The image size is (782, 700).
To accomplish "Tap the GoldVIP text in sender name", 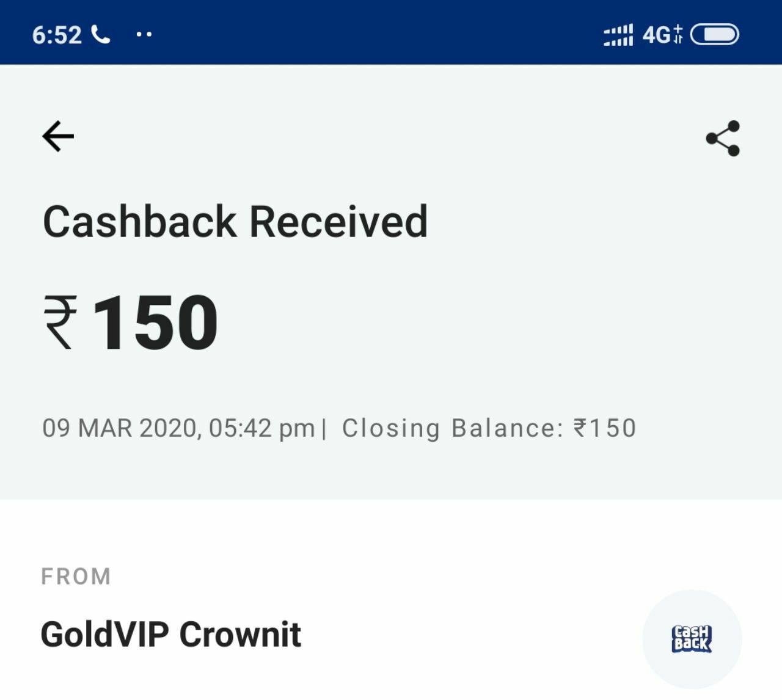I will tap(104, 634).
